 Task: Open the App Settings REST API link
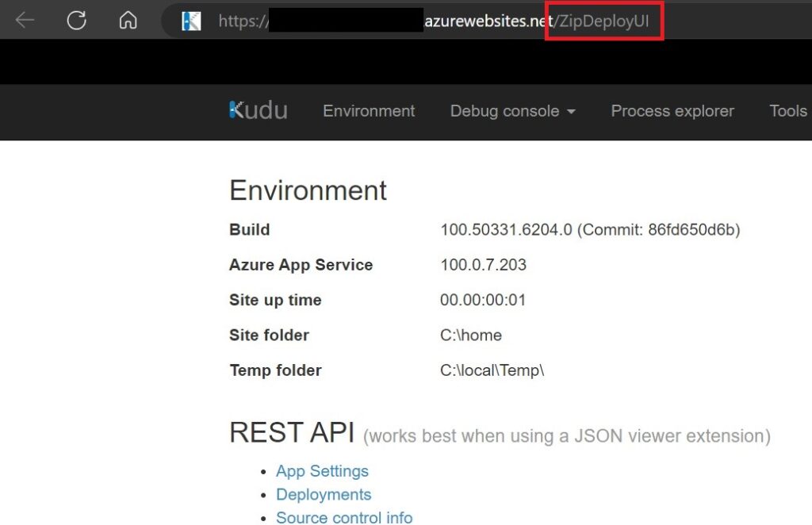[322, 471]
